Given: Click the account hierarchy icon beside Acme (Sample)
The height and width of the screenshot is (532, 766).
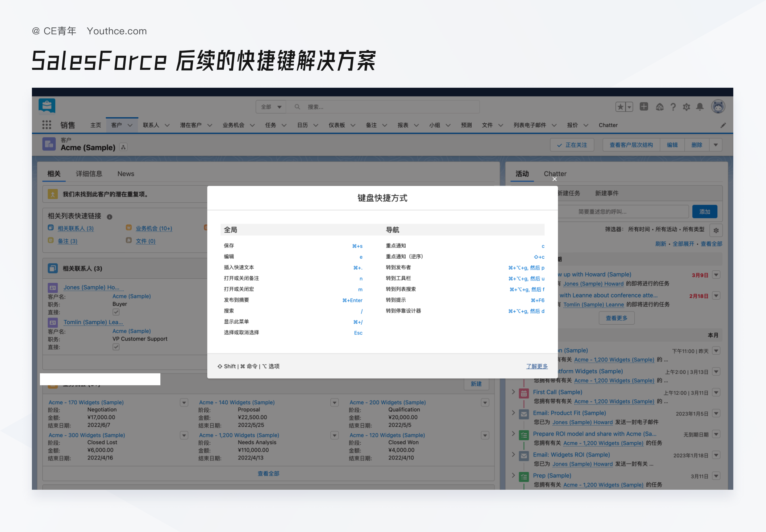Looking at the screenshot, I should [123, 147].
